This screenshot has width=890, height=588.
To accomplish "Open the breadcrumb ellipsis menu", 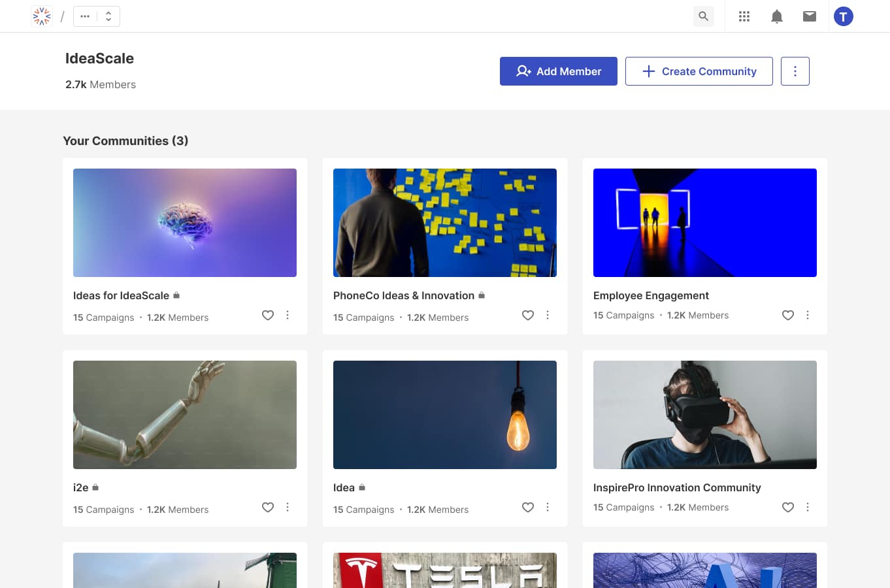I will (x=86, y=16).
